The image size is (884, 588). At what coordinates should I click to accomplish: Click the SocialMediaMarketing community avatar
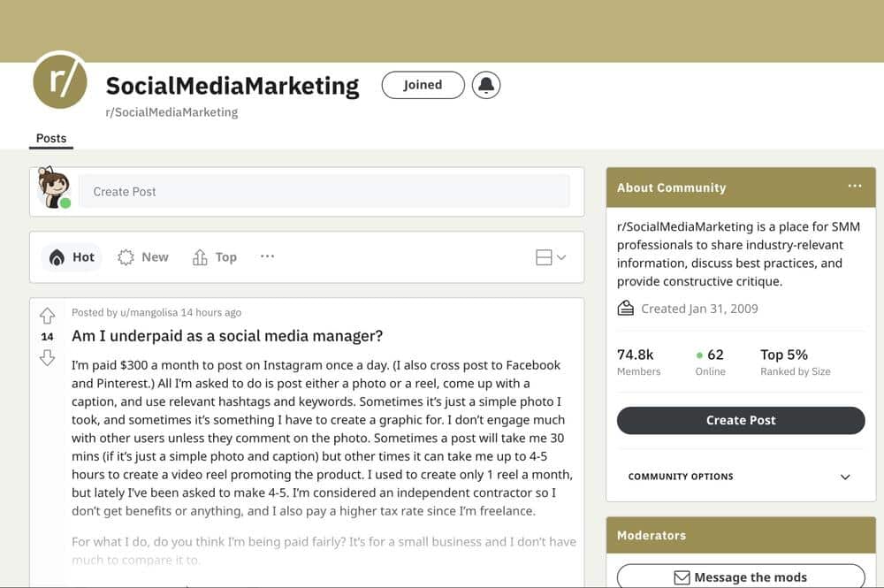click(x=60, y=80)
